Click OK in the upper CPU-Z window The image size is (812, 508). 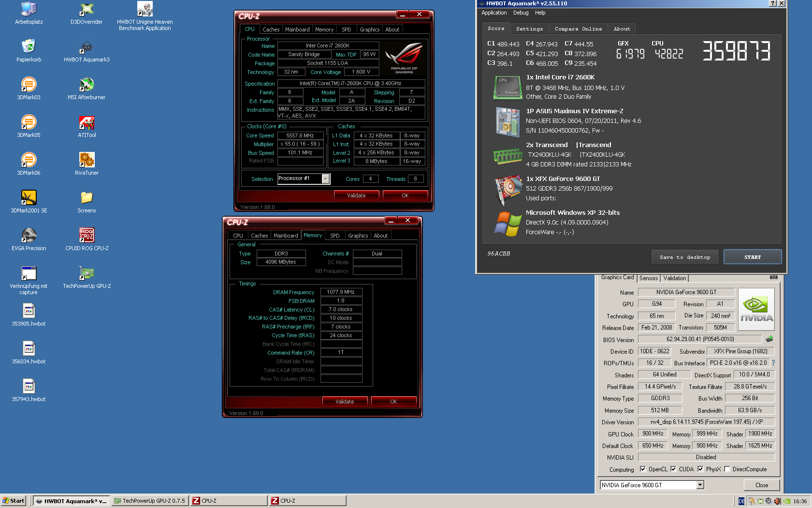tap(405, 195)
